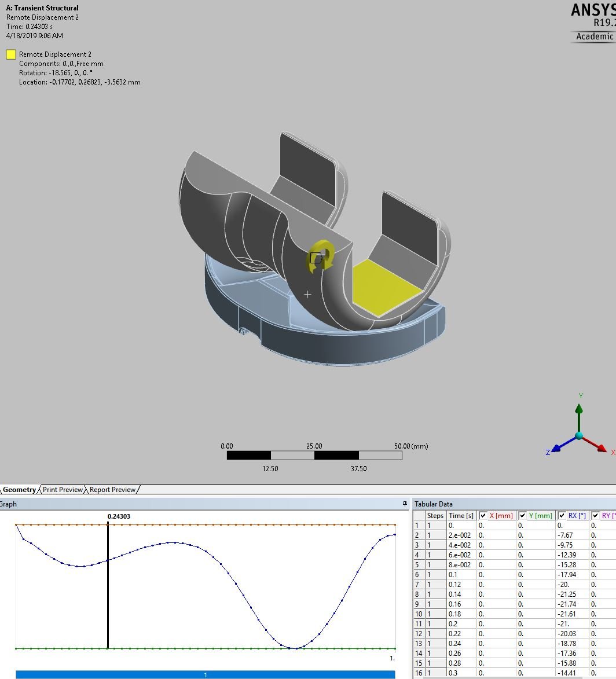The image size is (616, 679).
Task: Select row number 16 header in table
Action: [x=419, y=673]
